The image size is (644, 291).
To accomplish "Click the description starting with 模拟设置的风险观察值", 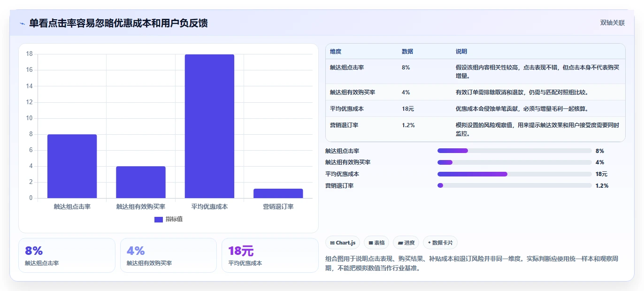I will [537, 130].
